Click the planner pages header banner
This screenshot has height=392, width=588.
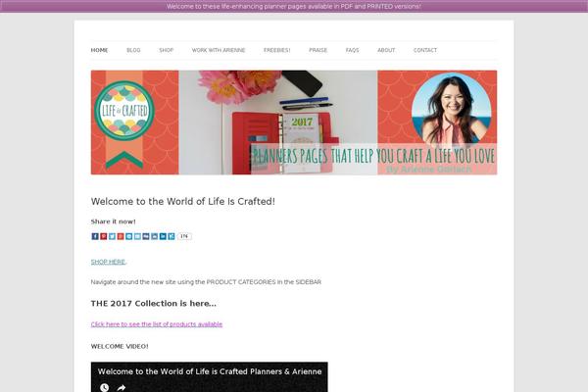tap(294, 122)
